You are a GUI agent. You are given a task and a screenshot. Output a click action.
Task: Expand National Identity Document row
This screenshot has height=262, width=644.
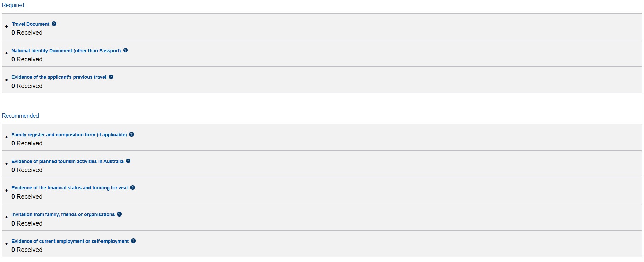pos(6,53)
